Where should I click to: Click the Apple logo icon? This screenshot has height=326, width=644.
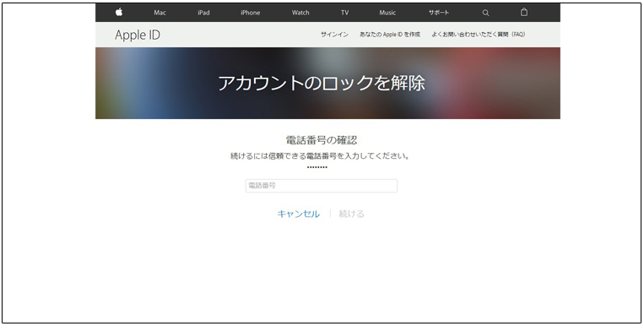coord(119,12)
